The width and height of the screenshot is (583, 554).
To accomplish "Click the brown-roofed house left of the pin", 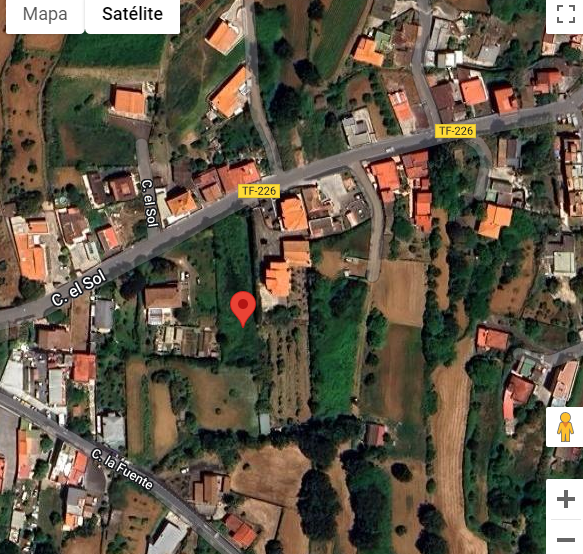I will 162,297.
